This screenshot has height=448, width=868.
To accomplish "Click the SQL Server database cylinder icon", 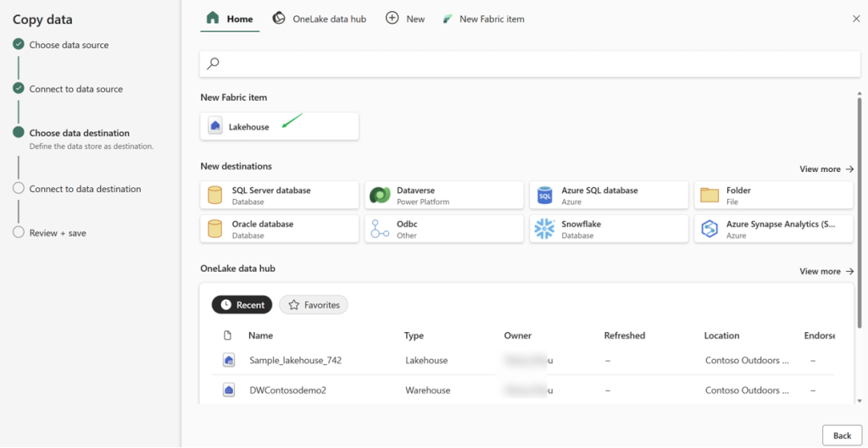I will pyautogui.click(x=214, y=196).
